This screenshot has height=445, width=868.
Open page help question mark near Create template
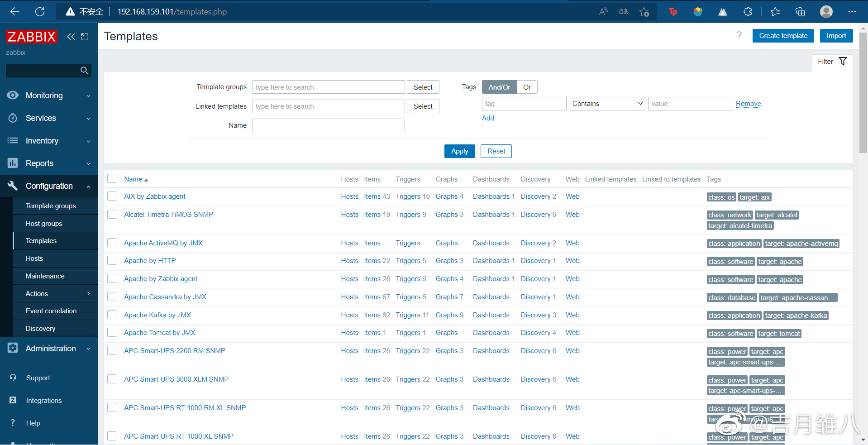pos(739,35)
